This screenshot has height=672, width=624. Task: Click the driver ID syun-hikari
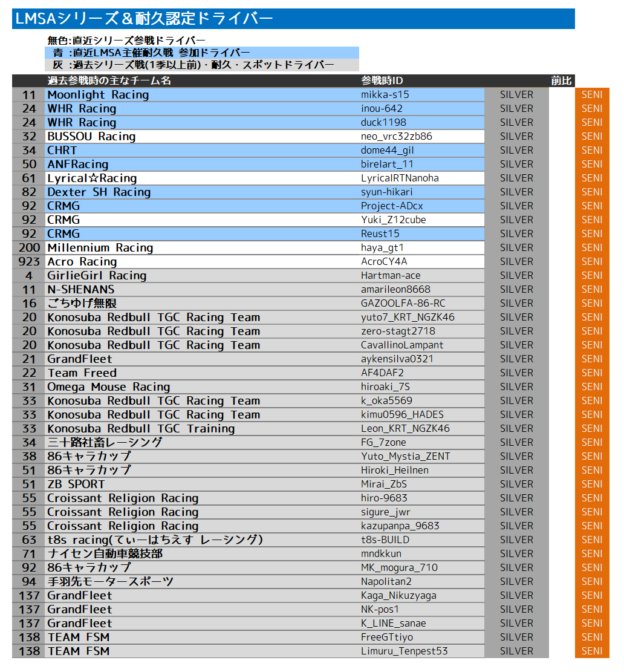click(x=387, y=192)
